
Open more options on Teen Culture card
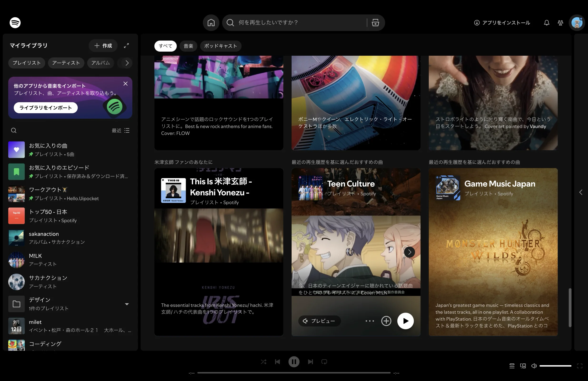pyautogui.click(x=370, y=321)
